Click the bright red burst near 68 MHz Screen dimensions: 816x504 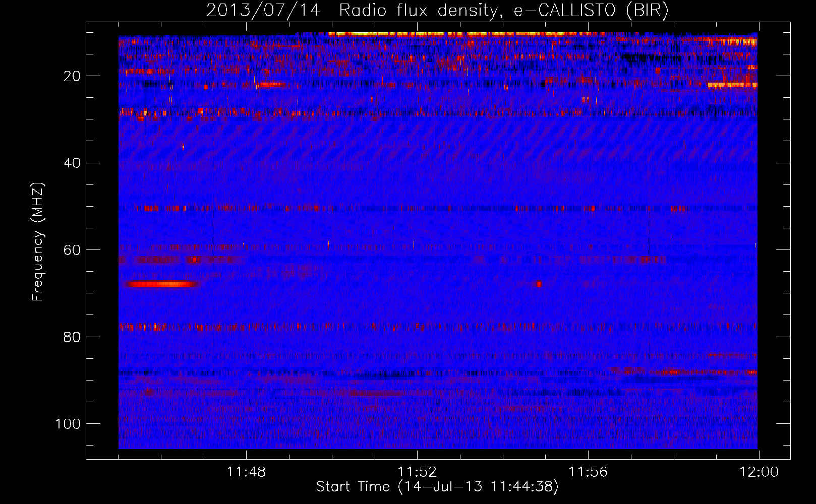coord(162,284)
